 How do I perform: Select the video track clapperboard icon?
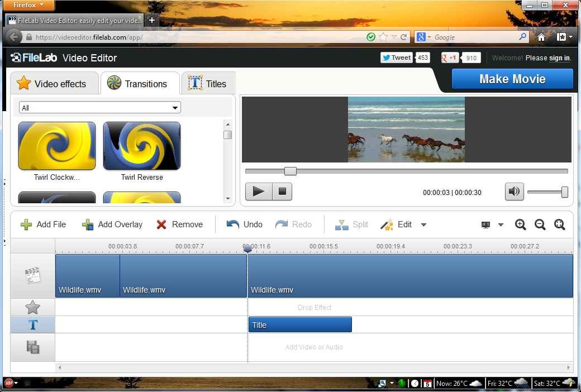[x=32, y=274]
